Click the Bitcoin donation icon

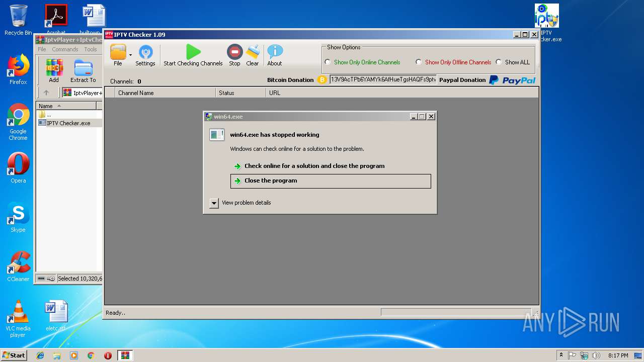tap(323, 80)
